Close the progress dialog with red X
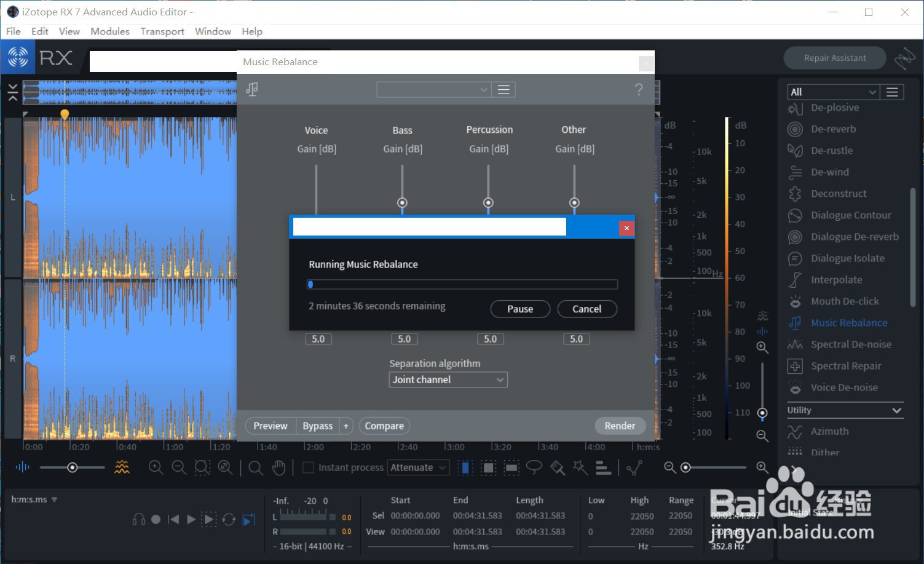 pos(626,228)
